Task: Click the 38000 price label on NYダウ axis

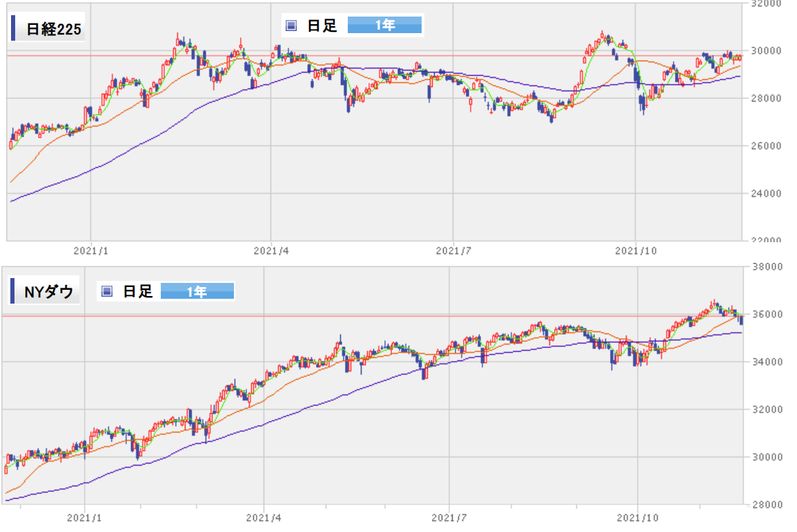Action: point(767,267)
